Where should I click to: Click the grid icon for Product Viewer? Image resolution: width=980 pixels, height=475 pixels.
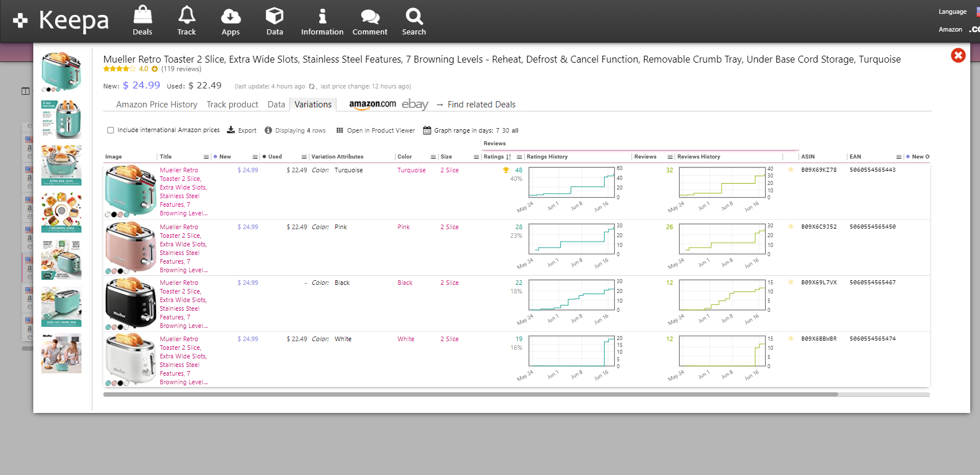pyautogui.click(x=340, y=130)
